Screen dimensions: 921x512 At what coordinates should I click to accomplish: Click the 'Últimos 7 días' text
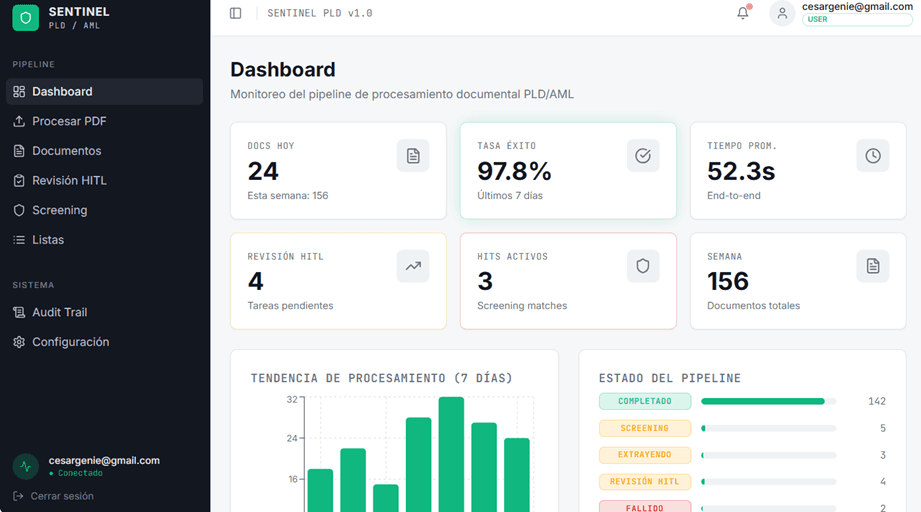[510, 196]
